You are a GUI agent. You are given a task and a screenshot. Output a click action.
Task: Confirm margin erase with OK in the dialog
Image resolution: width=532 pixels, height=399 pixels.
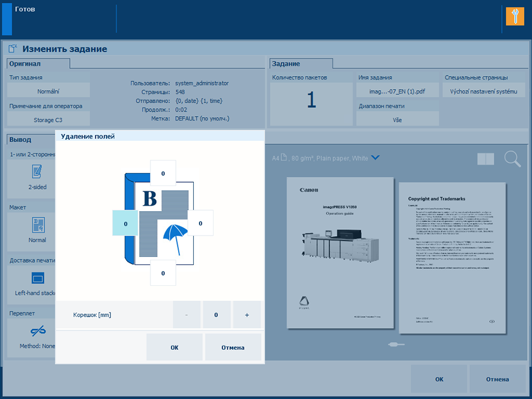click(x=174, y=347)
